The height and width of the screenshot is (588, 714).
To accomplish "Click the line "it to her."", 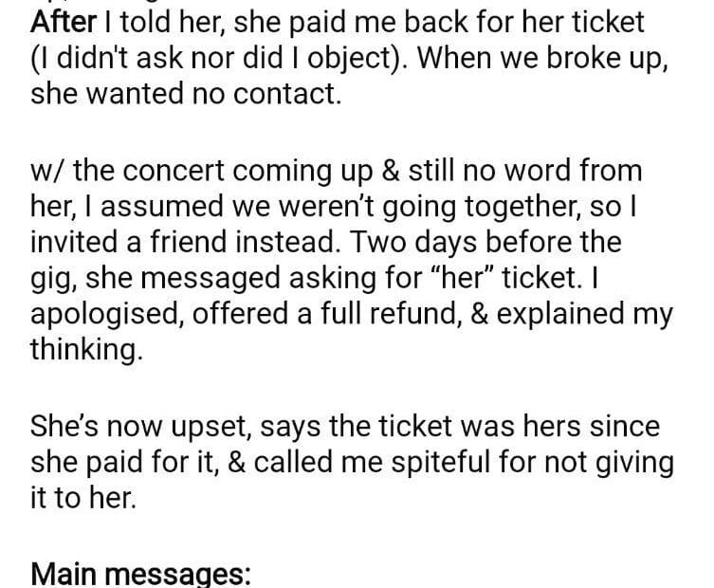I will [x=83, y=498].
